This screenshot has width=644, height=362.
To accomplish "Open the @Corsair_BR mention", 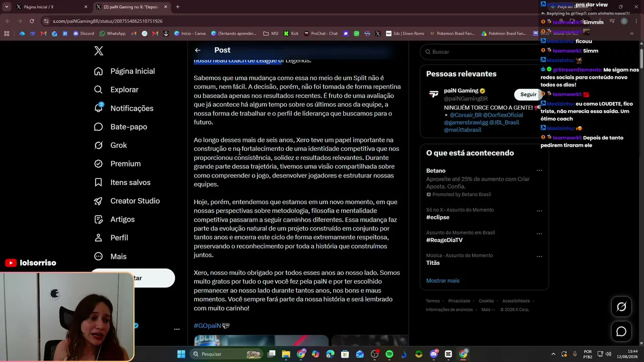I will [x=465, y=115].
